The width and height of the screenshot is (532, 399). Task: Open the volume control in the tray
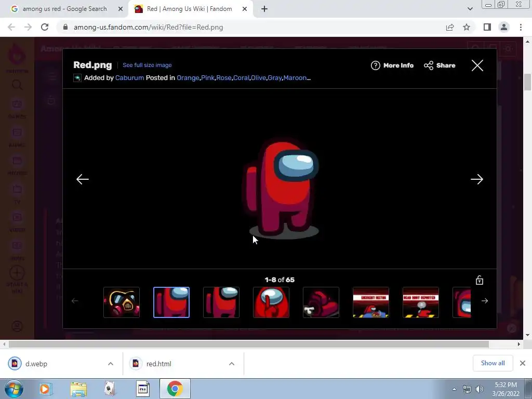480,389
